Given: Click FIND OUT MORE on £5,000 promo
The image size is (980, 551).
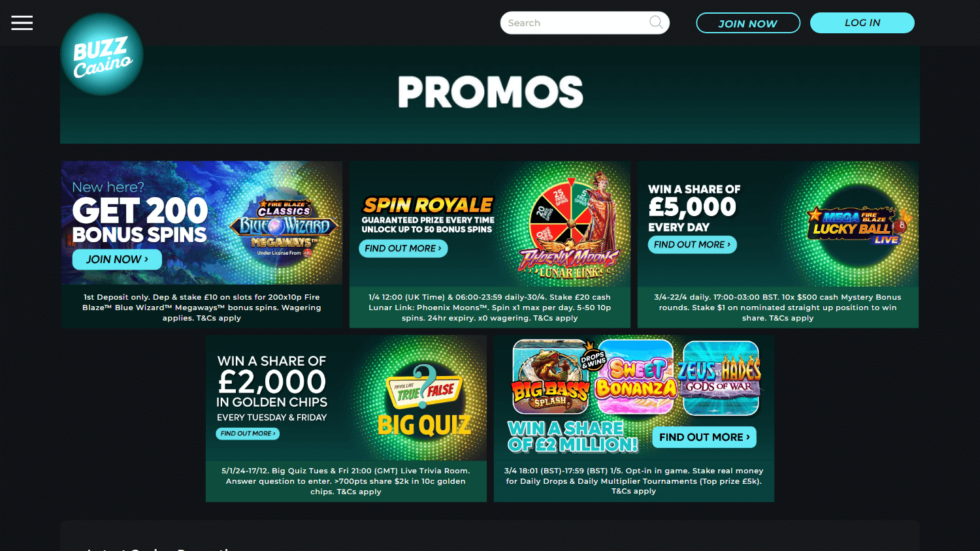Looking at the screenshot, I should pos(693,245).
